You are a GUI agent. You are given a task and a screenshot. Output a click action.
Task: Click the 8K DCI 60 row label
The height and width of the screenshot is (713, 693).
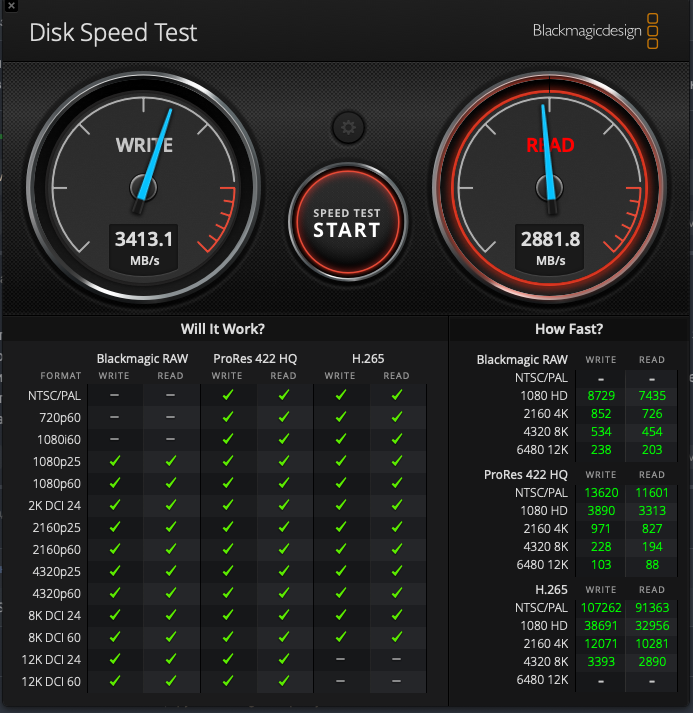pyautogui.click(x=55, y=638)
